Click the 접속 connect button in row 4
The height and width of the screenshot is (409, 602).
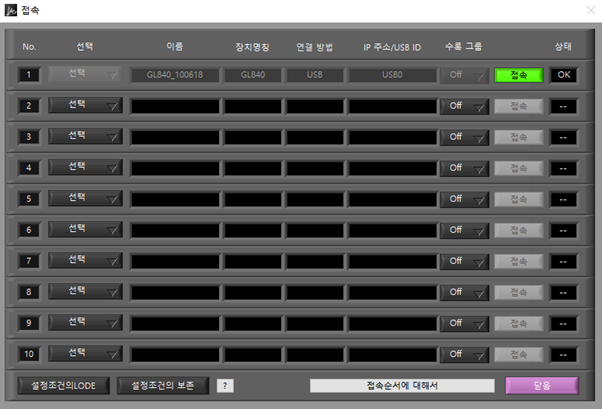point(519,169)
